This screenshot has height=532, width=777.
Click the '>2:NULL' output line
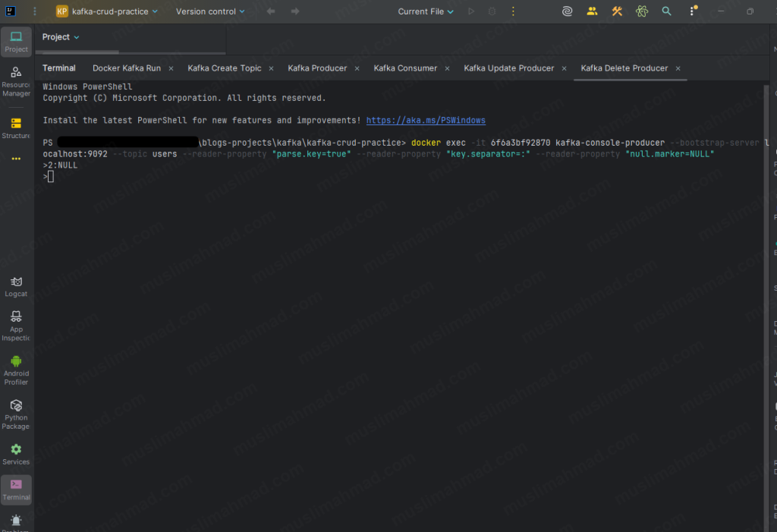[x=60, y=165]
